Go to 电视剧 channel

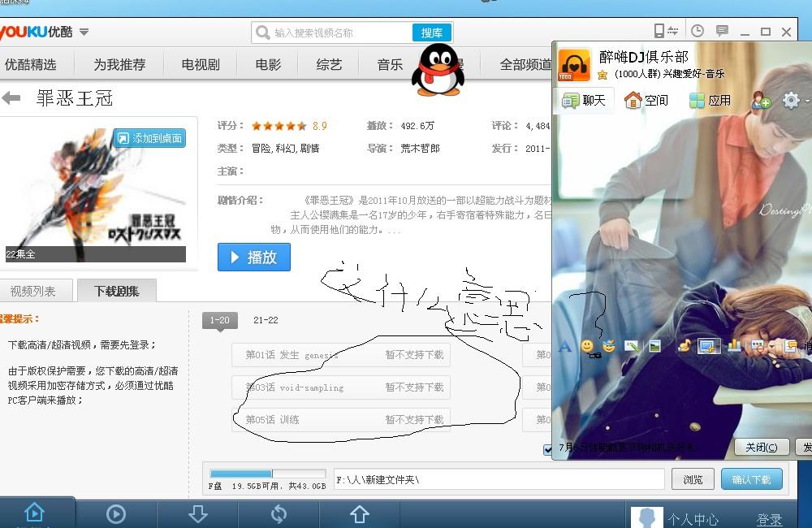point(201,65)
